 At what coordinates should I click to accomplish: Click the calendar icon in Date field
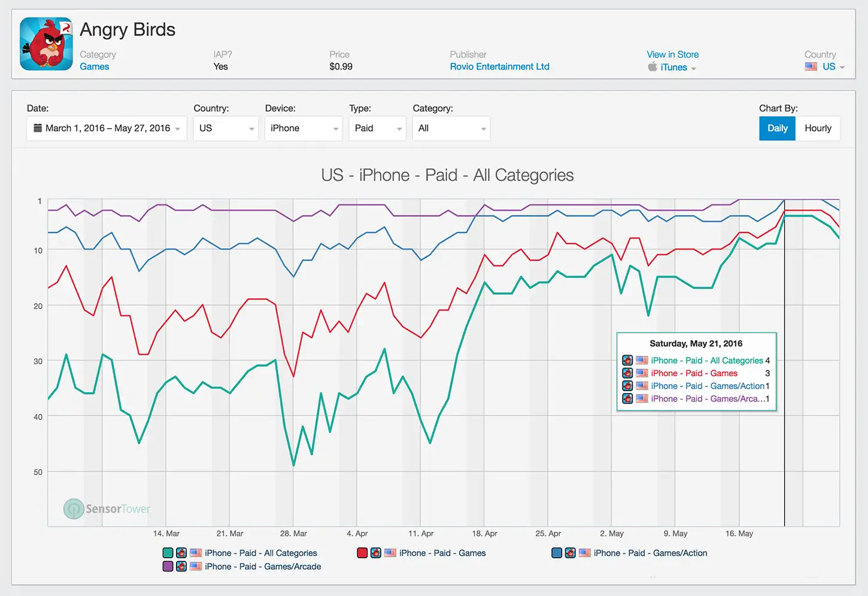coord(38,128)
